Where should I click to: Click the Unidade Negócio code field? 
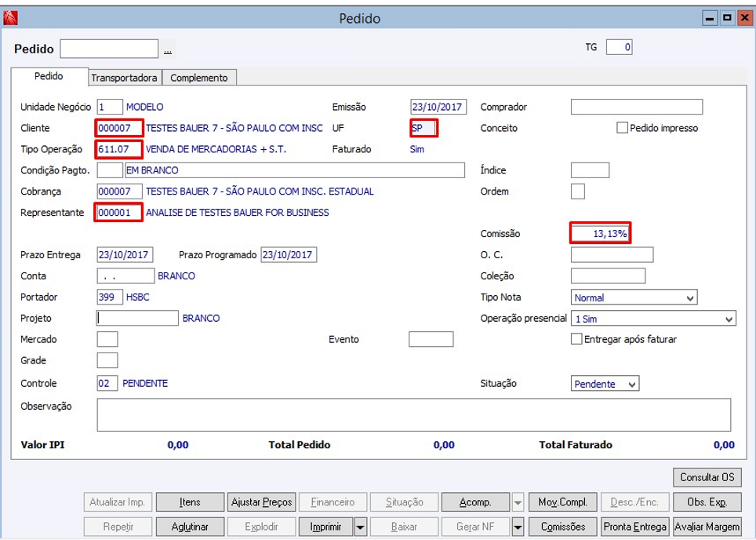coord(110,107)
